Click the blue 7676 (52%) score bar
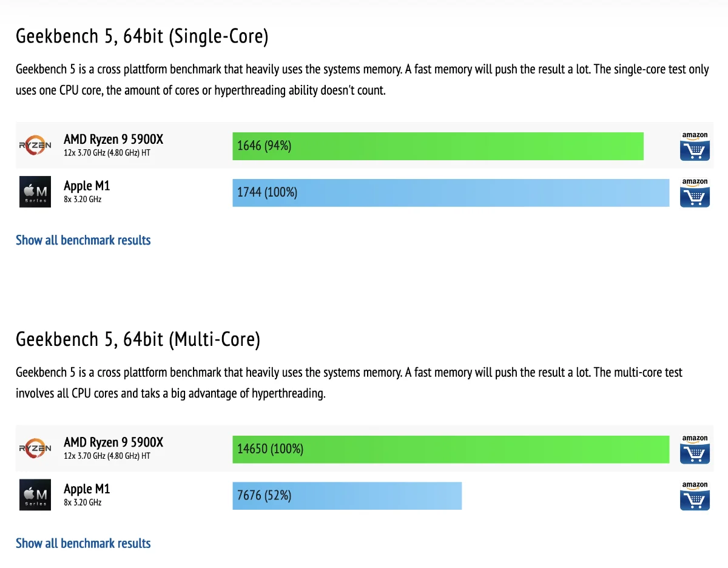 (347, 496)
